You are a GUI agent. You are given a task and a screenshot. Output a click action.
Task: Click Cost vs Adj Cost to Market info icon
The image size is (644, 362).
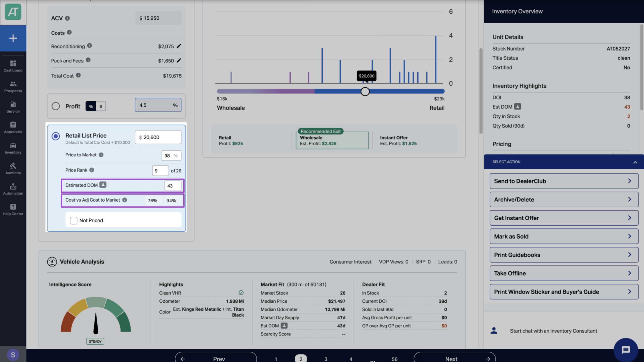point(125,200)
